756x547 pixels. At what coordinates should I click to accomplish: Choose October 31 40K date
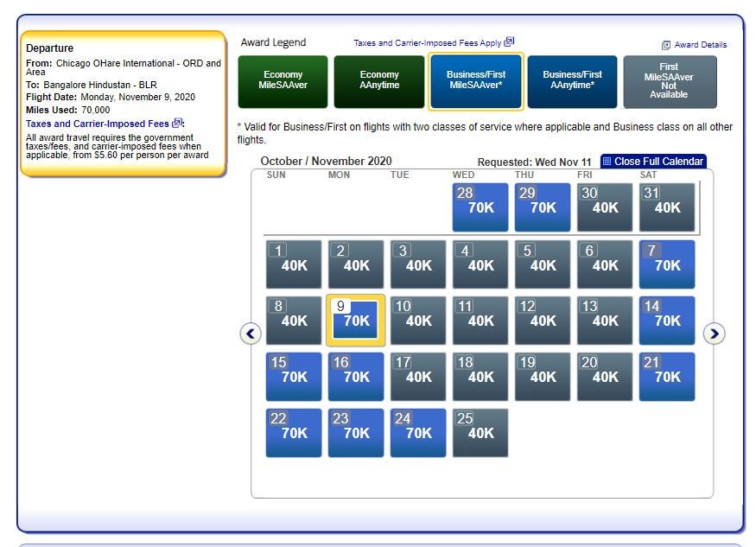[667, 207]
